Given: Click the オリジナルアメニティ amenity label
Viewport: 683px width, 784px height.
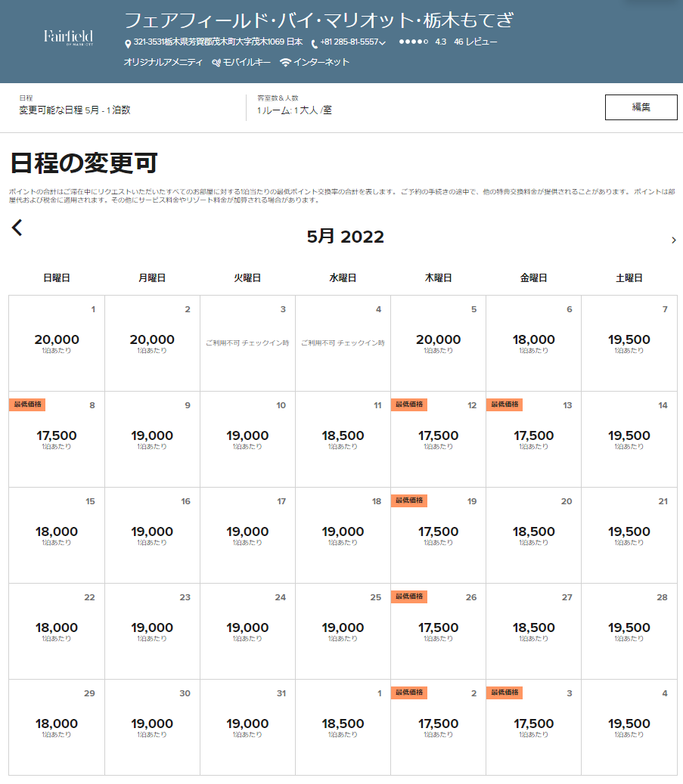Looking at the screenshot, I should 163,63.
